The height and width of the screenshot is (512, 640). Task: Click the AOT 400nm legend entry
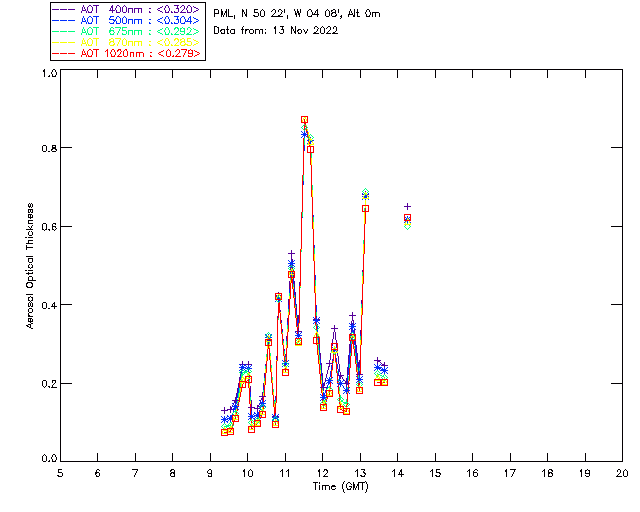[x=126, y=9]
